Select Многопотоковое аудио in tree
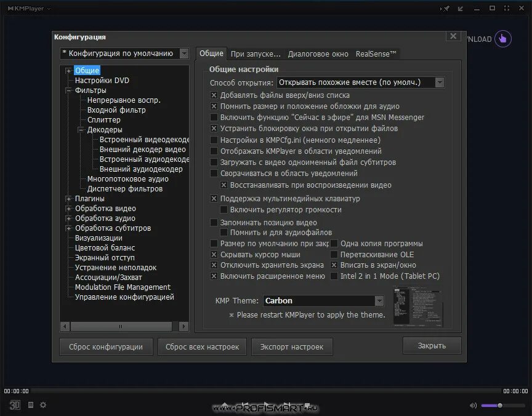This screenshot has height=416, width=532. click(128, 178)
